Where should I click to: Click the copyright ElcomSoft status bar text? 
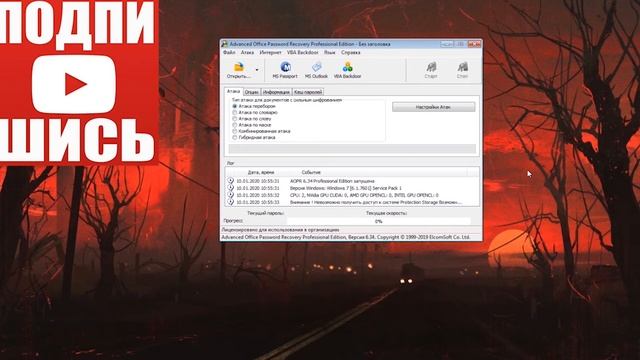point(346,237)
